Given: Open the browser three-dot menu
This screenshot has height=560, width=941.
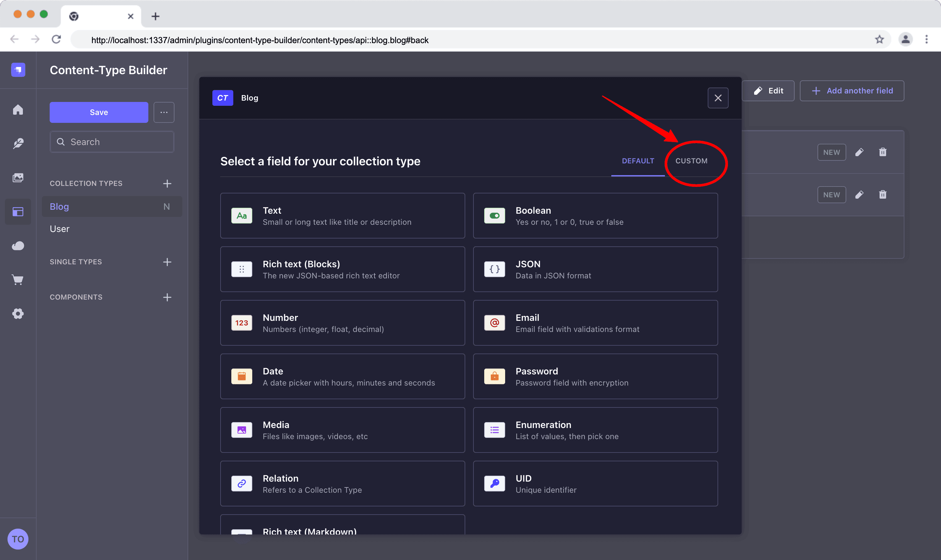Looking at the screenshot, I should [927, 40].
